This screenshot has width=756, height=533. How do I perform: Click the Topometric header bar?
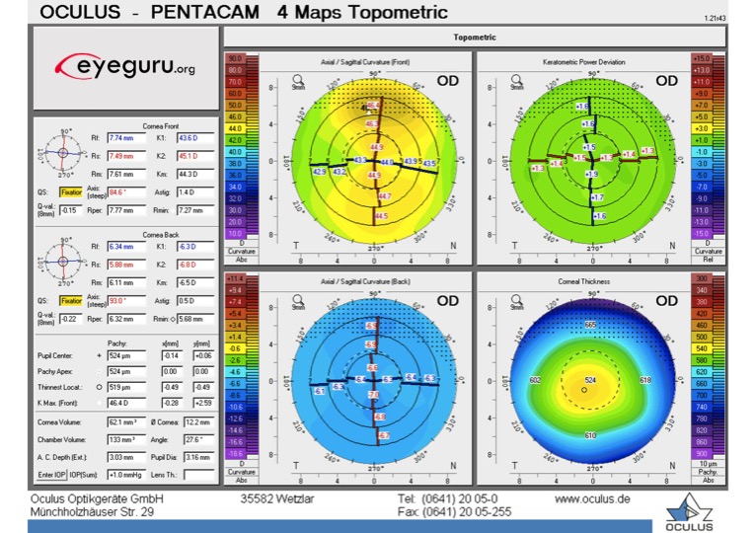click(x=475, y=38)
